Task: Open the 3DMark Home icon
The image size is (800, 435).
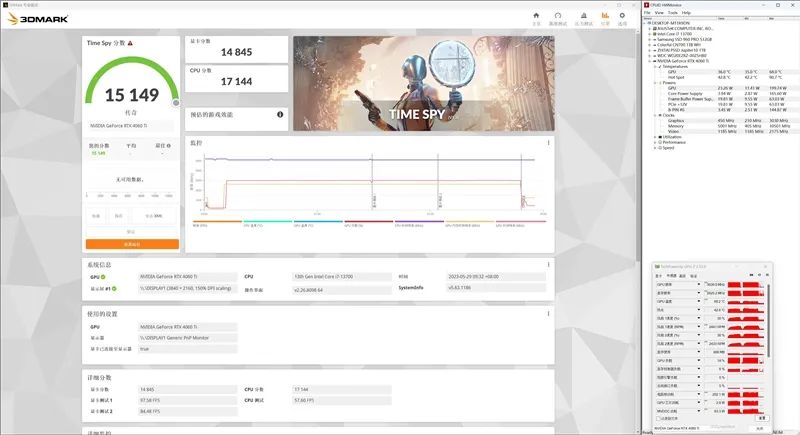Action: pyautogui.click(x=536, y=16)
